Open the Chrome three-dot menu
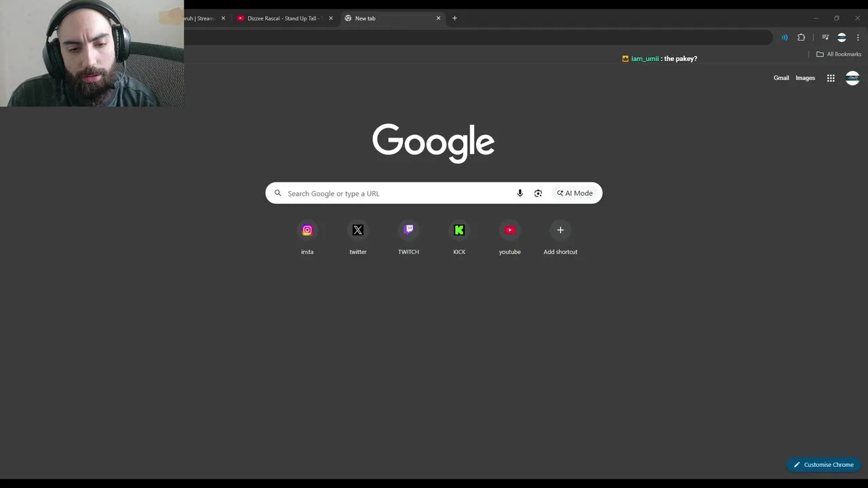 (858, 37)
